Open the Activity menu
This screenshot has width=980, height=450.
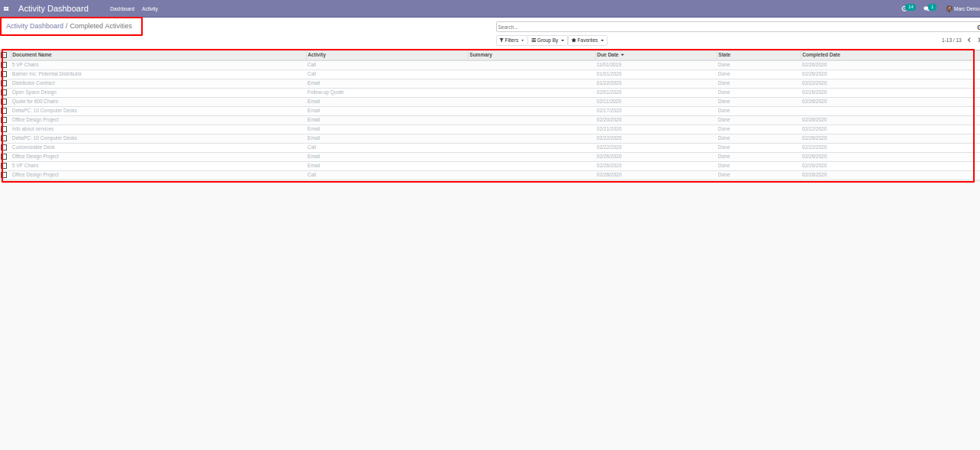click(x=150, y=8)
